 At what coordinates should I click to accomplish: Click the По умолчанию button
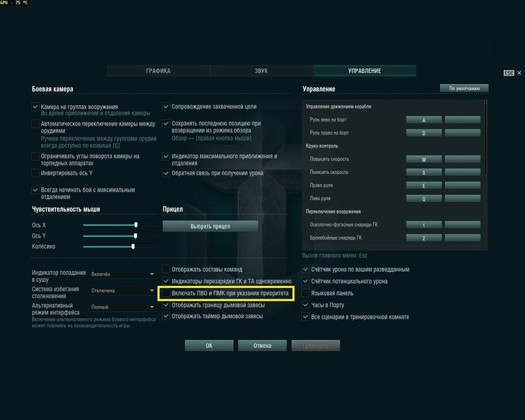click(x=464, y=88)
